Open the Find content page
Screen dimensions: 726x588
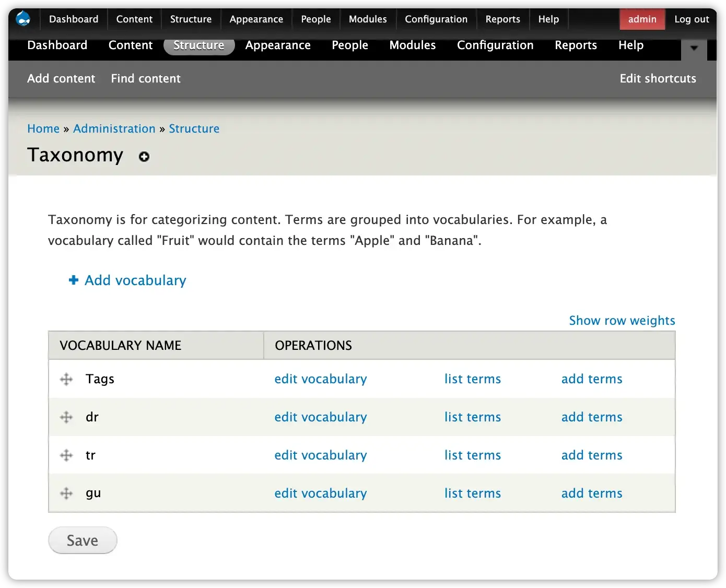coord(145,78)
